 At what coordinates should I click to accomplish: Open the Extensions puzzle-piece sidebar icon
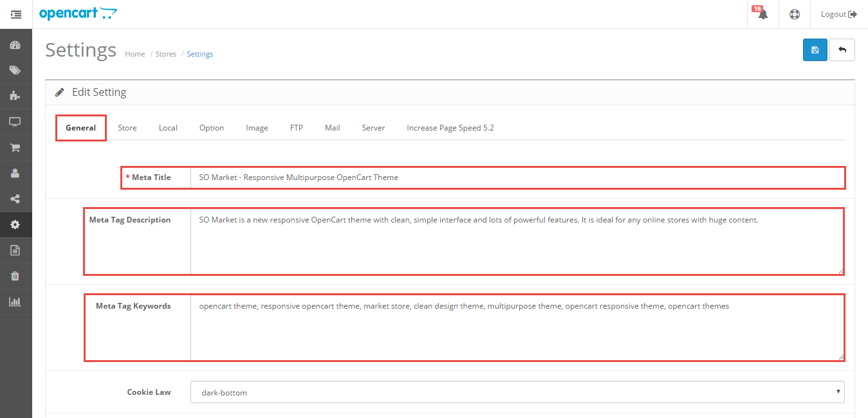(x=15, y=96)
